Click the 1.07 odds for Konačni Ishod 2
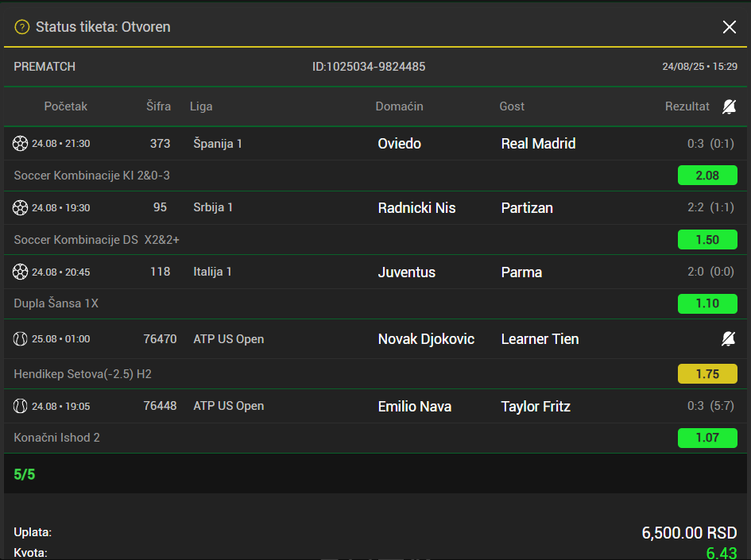 [x=707, y=438]
